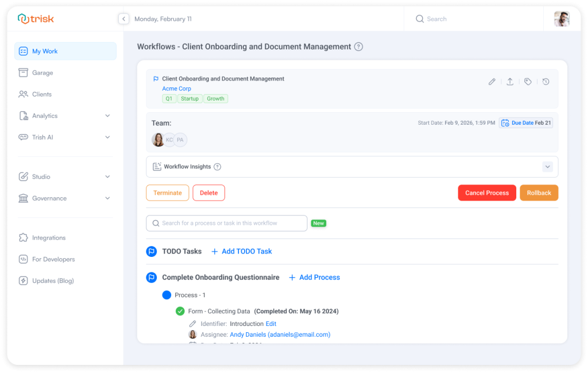
Task: Select Garage in the sidebar
Action: [x=41, y=72]
